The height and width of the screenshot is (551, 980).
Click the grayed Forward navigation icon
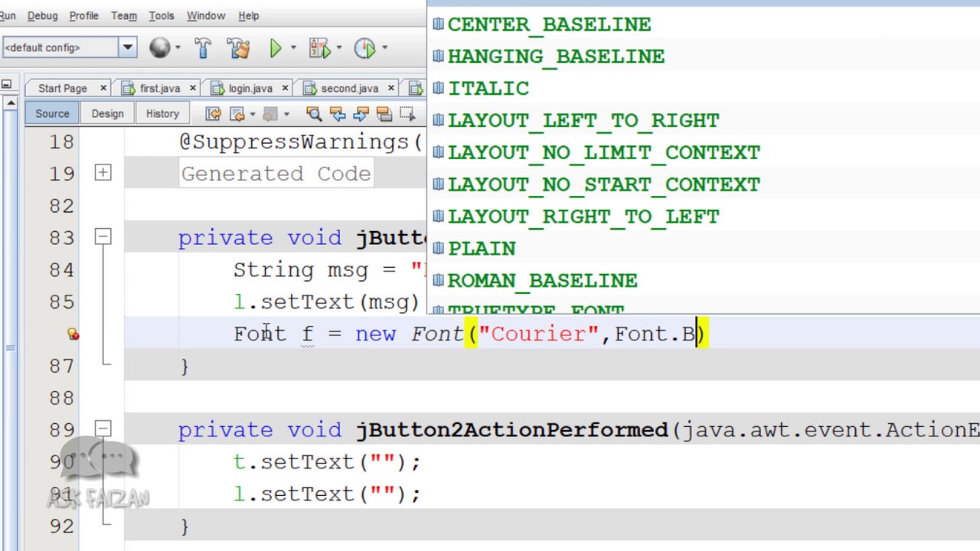tap(270, 114)
